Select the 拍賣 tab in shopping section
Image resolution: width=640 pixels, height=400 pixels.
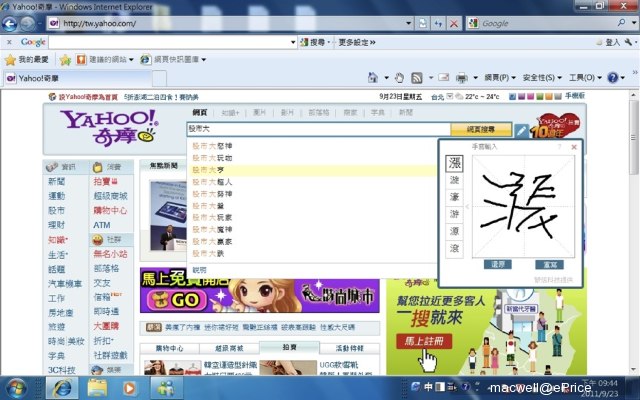pos(289,347)
